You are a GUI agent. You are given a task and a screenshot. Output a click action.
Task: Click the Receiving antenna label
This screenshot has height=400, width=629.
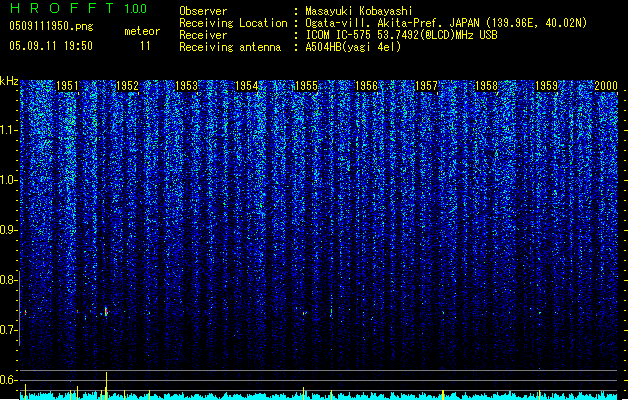coord(230,47)
